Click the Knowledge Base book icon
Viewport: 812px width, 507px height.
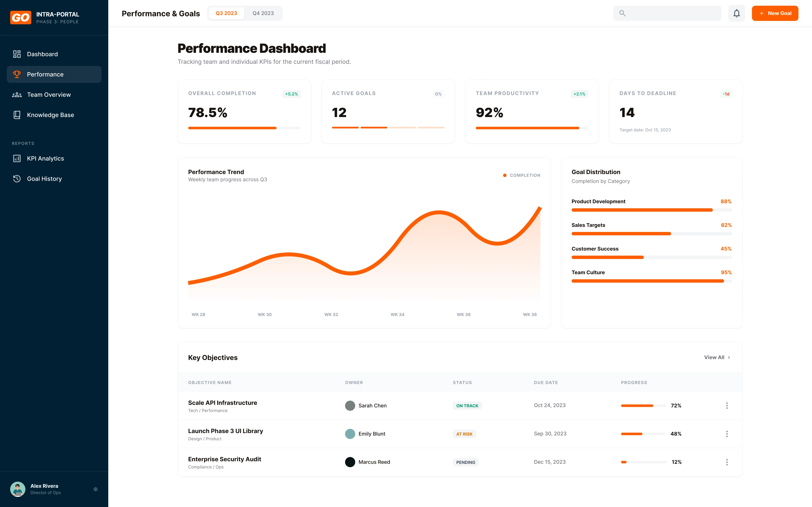17,115
